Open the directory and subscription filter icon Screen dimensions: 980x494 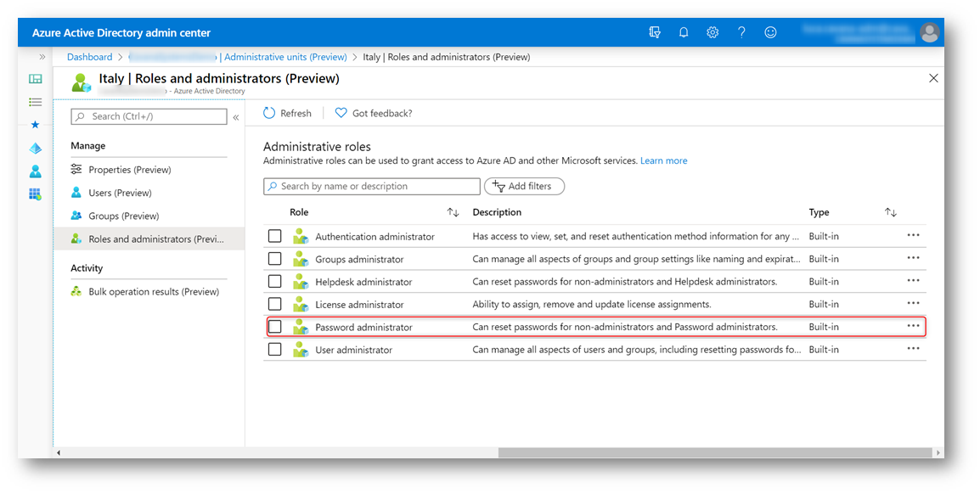click(x=655, y=32)
